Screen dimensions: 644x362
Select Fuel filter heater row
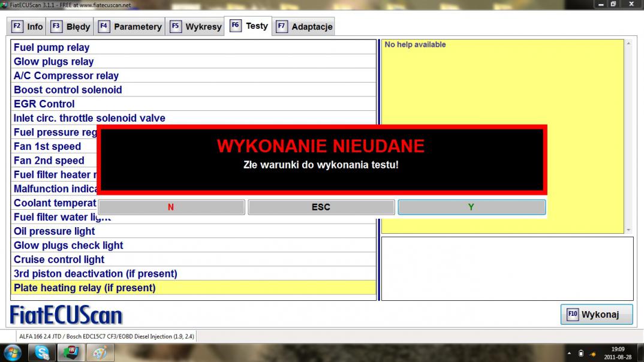55,175
